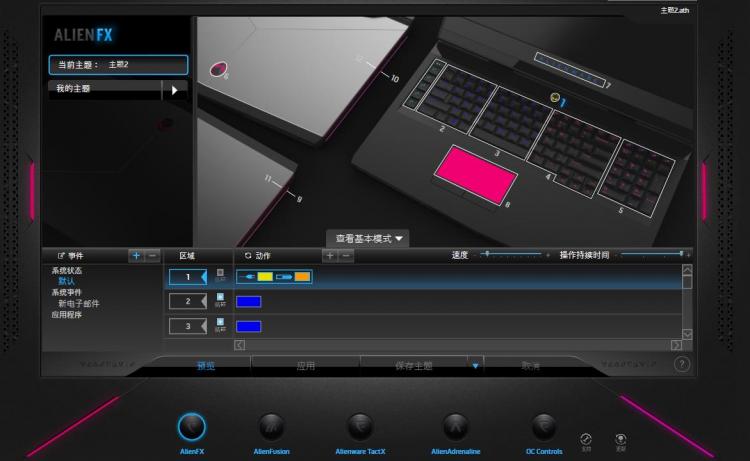Image resolution: width=750 pixels, height=461 pixels.
Task: Click the second arrow icon in zone 1 action
Action: click(284, 276)
